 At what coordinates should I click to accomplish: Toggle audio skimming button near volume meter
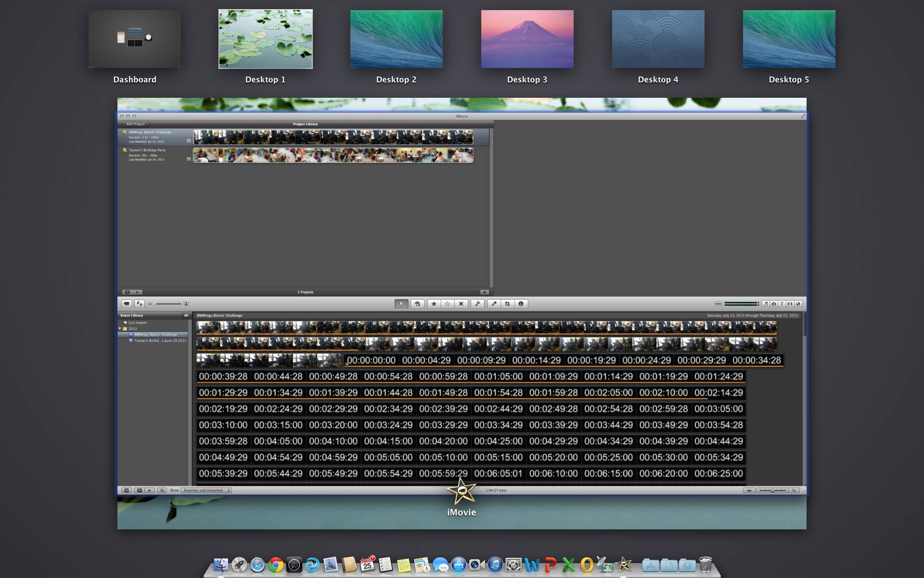[719, 304]
